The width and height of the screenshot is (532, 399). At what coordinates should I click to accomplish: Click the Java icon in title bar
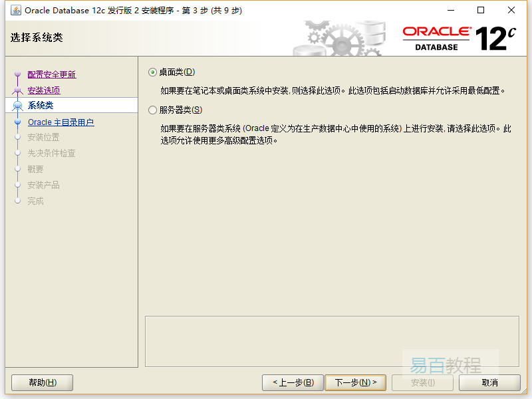coord(15,10)
